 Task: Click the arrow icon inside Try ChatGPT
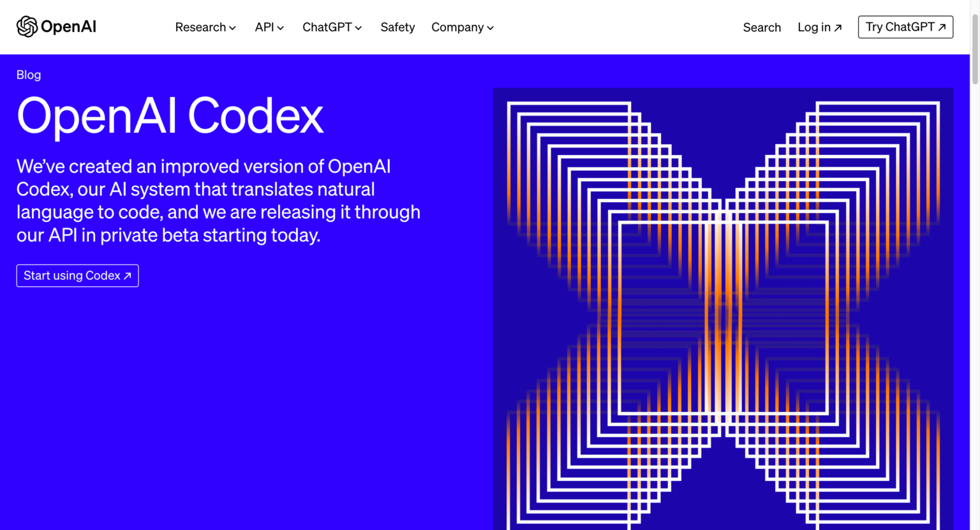(942, 27)
